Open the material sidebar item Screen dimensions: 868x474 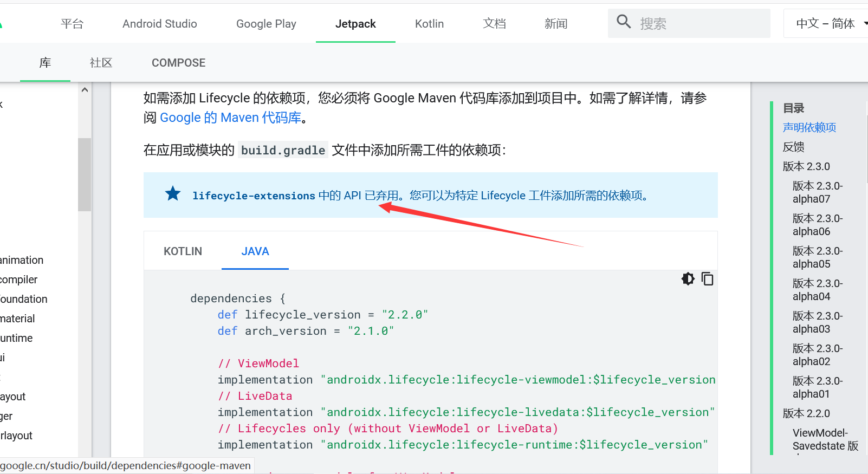tap(17, 319)
